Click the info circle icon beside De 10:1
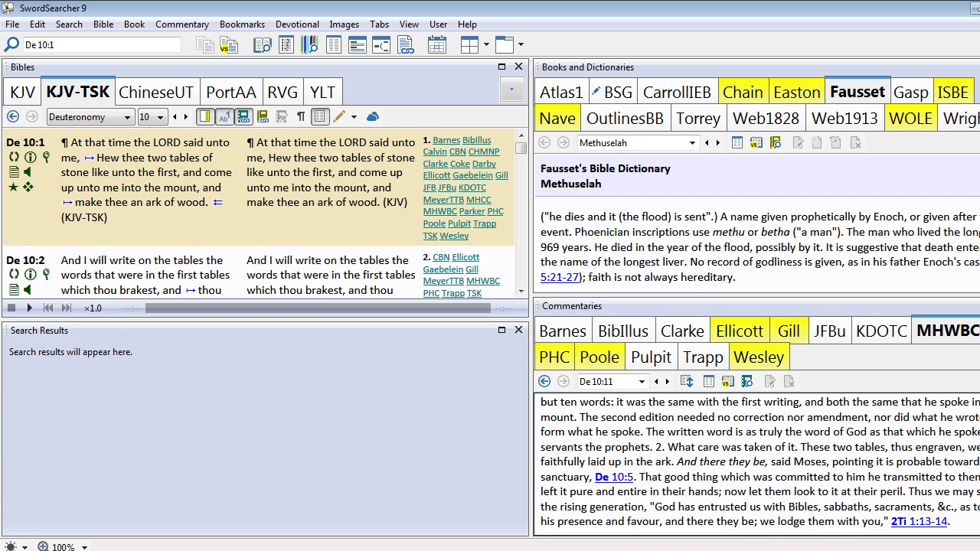Image resolution: width=980 pixels, height=551 pixels. [30, 158]
